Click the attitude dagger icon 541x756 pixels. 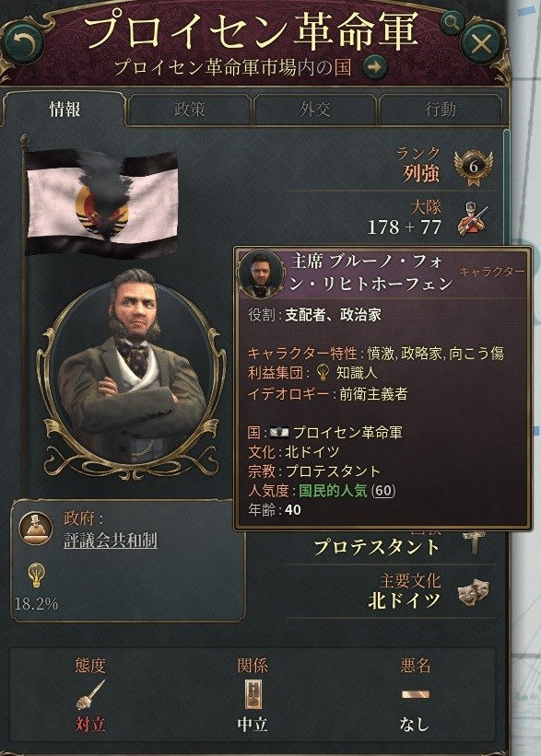point(90,695)
